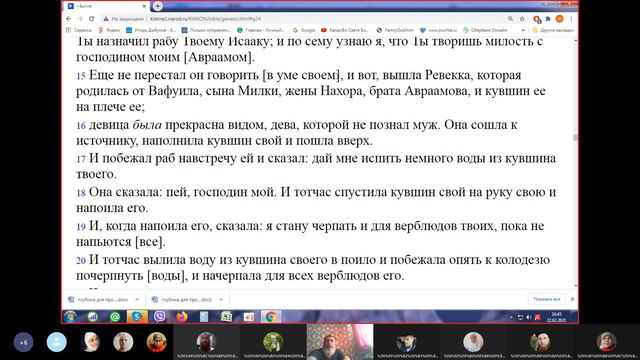The width and height of the screenshot is (640, 360).
Task: Select the center live video participant tile
Action: (340, 342)
